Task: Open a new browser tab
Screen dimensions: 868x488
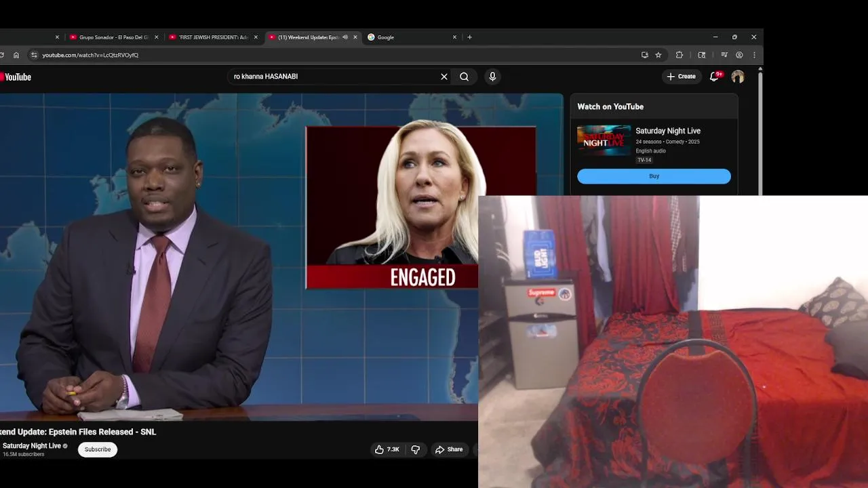Action: (469, 37)
